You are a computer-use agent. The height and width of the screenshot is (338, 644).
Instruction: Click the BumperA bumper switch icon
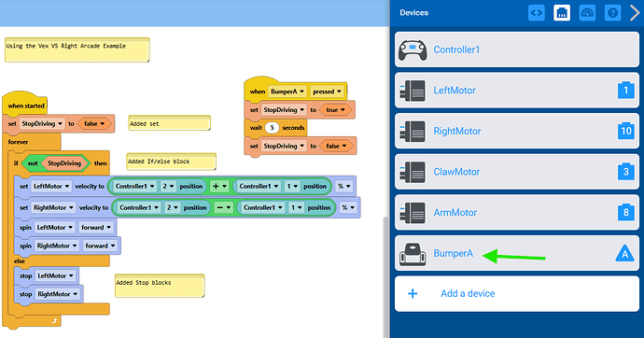pyautogui.click(x=413, y=254)
